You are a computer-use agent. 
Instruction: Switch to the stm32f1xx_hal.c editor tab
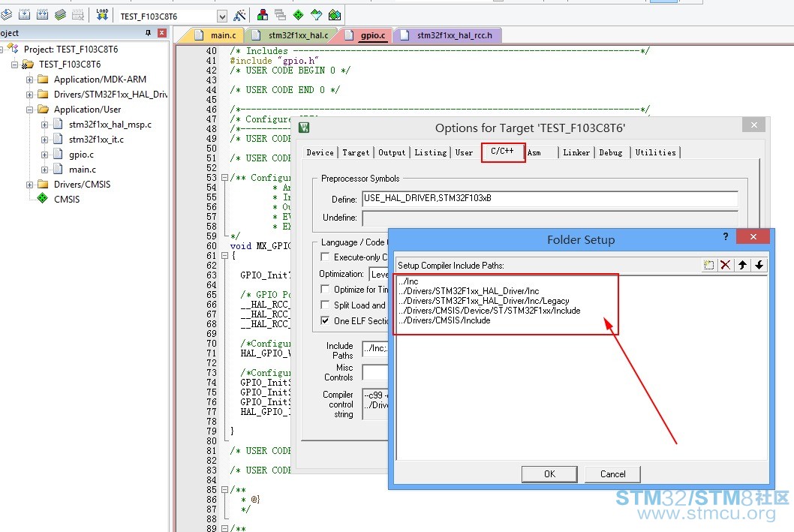click(x=292, y=35)
